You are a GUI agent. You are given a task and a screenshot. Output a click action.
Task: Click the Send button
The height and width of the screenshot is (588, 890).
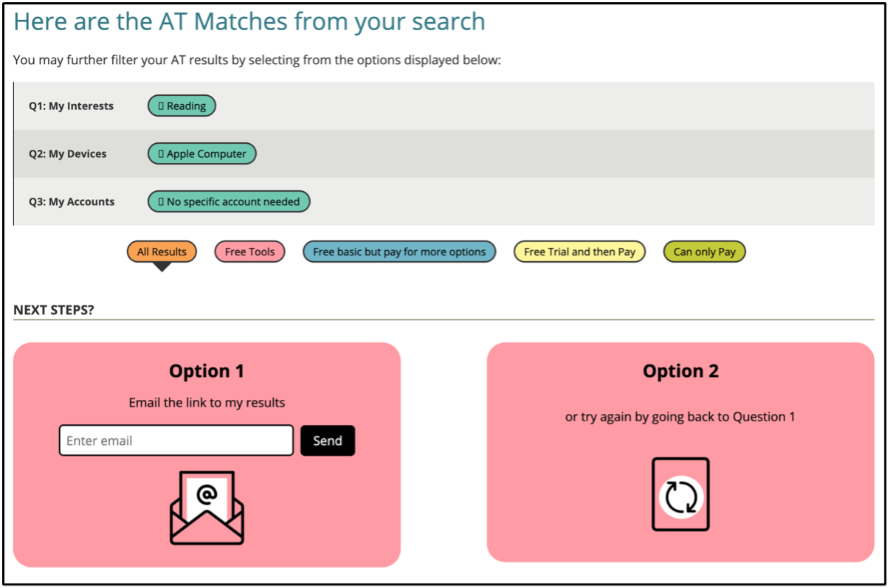click(x=328, y=440)
